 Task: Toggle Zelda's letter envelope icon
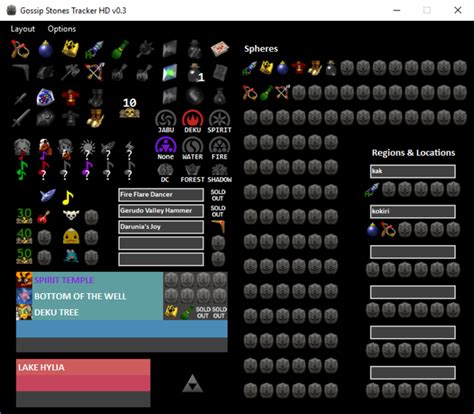(220, 48)
